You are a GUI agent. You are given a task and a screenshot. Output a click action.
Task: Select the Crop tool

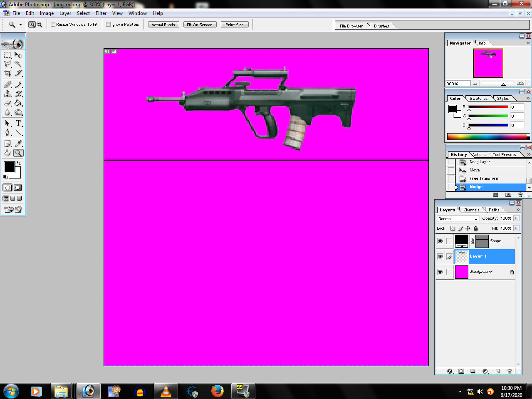(7, 73)
